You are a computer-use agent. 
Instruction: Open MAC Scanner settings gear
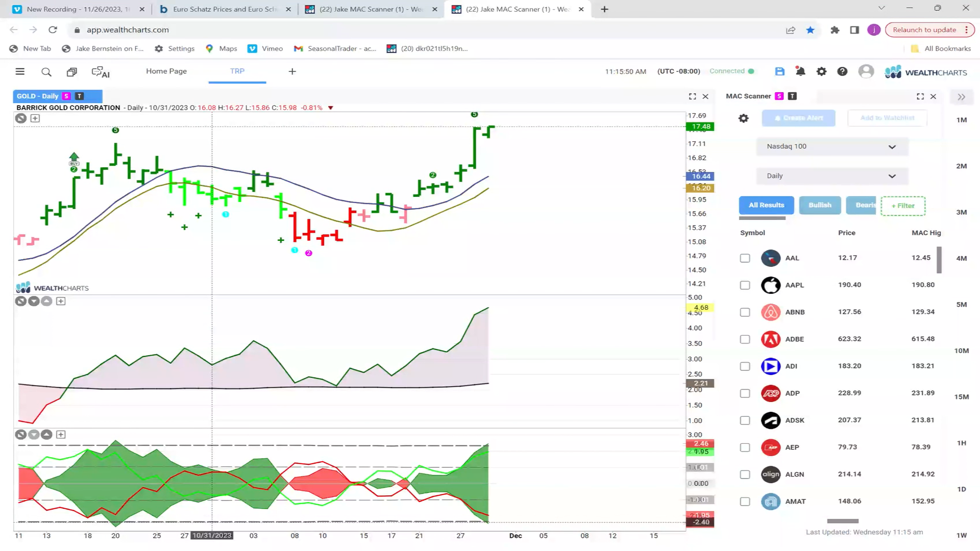click(x=744, y=118)
